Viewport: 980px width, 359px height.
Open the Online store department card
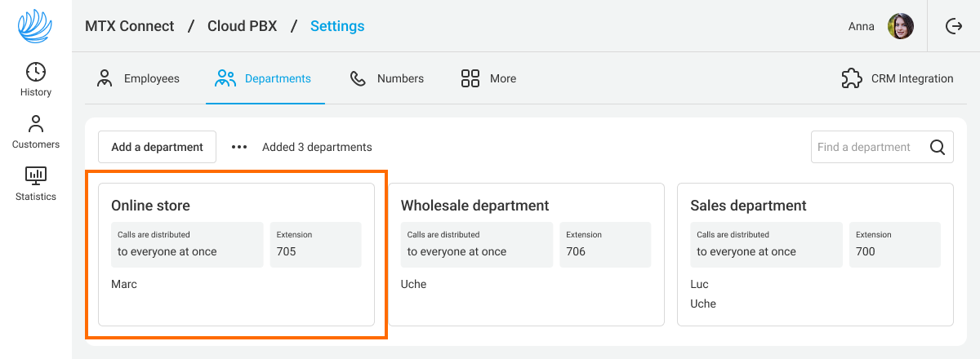pyautogui.click(x=236, y=255)
